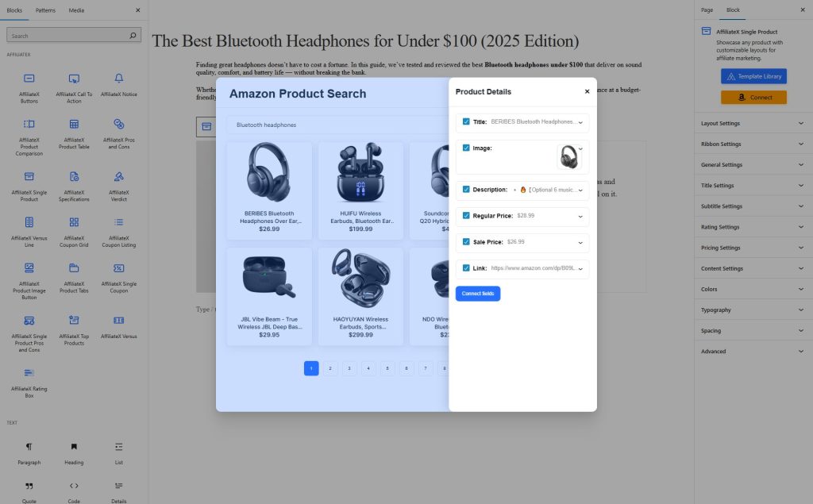Click the orange Amazon Connect button
Viewport: 813px width, 504px height.
[x=753, y=98]
